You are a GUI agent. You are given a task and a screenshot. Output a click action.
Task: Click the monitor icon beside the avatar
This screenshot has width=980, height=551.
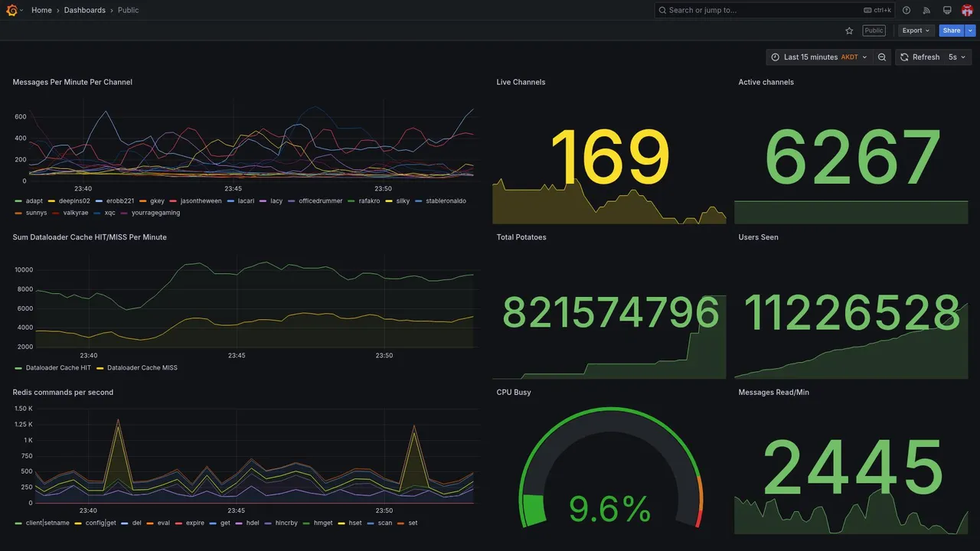[x=947, y=10]
